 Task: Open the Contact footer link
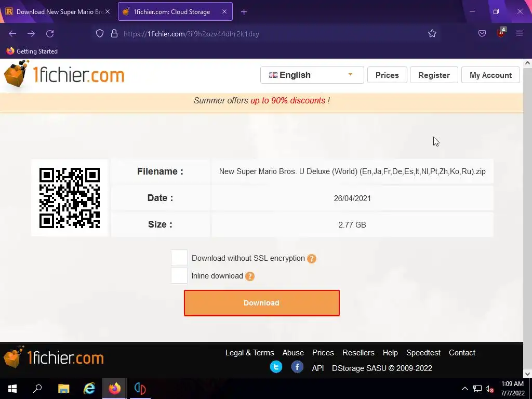(x=462, y=353)
